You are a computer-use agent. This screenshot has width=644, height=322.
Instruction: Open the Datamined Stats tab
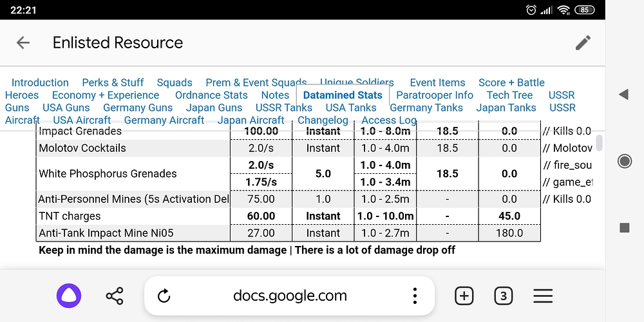click(x=343, y=95)
